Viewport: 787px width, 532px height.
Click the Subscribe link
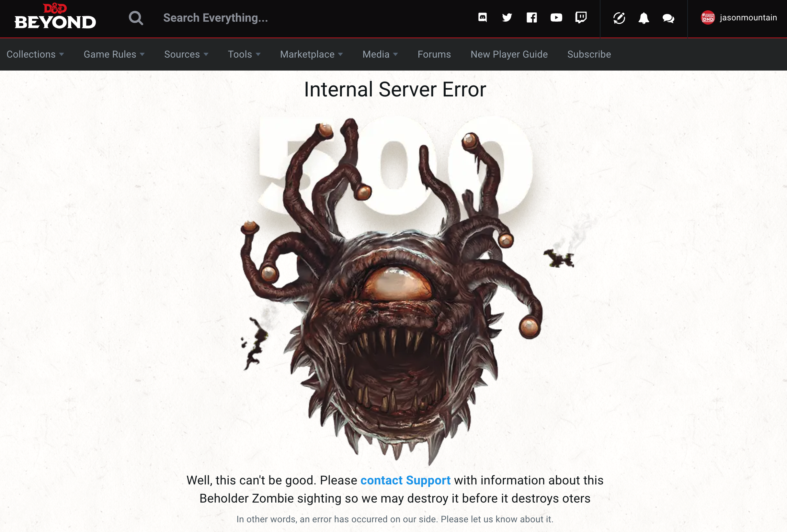(589, 54)
